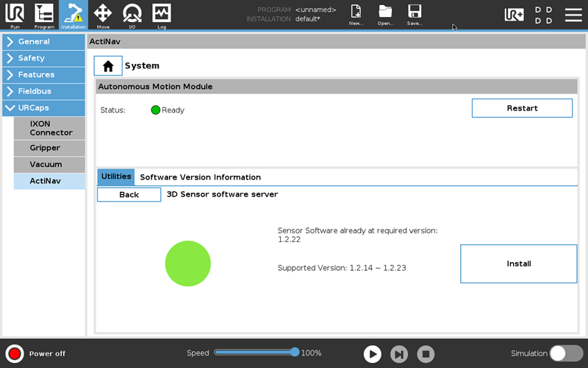This screenshot has width=588, height=368.
Task: Click the four-D checksum indicator
Action: (x=543, y=15)
